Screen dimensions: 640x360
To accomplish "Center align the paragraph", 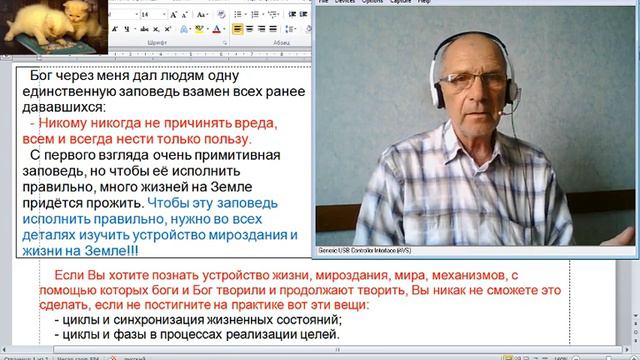I will click(249, 29).
